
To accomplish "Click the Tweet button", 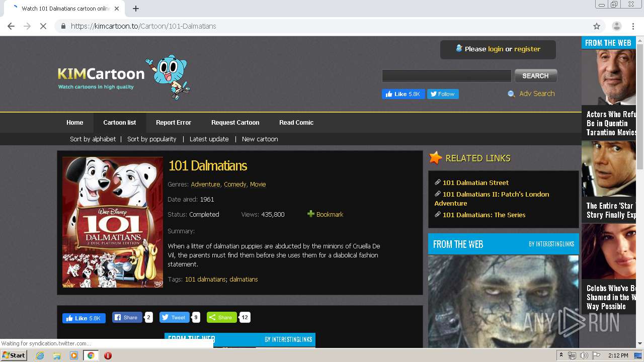I will (x=174, y=317).
